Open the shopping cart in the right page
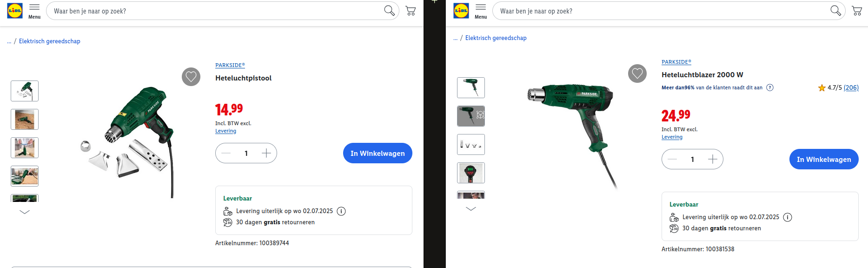Image resolution: width=868 pixels, height=268 pixels. click(857, 11)
